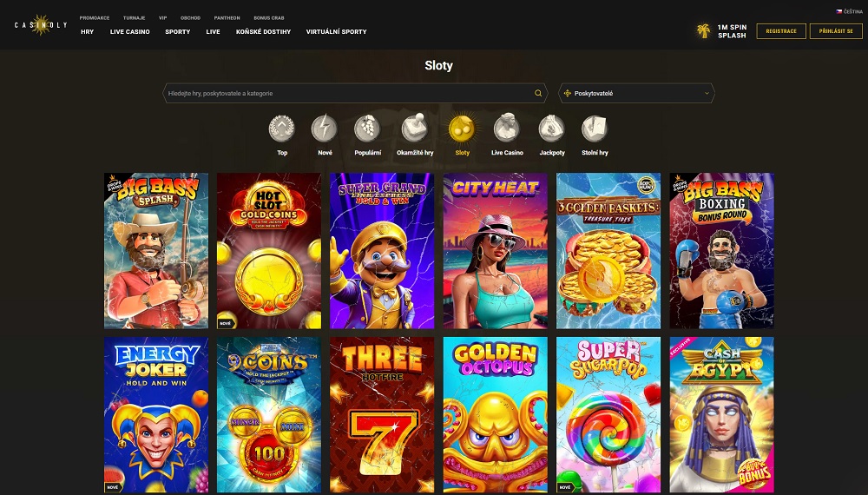Open Hot Slot Gold Coins game
Image resolution: width=868 pixels, height=495 pixels.
[269, 251]
